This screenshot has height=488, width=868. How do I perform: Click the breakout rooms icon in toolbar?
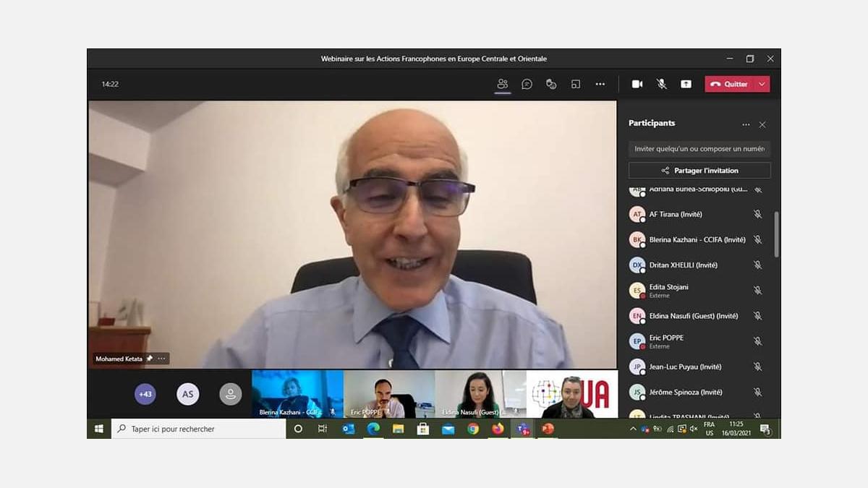(576, 84)
